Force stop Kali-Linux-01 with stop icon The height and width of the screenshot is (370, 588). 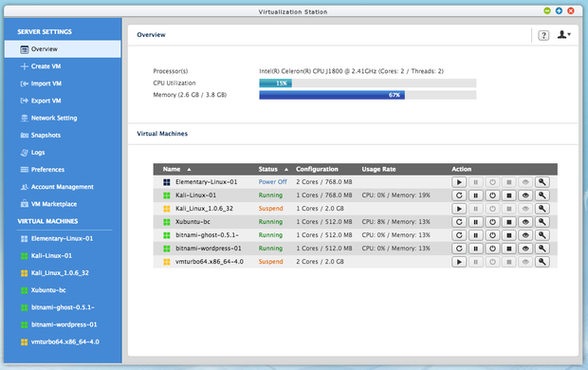click(x=509, y=195)
